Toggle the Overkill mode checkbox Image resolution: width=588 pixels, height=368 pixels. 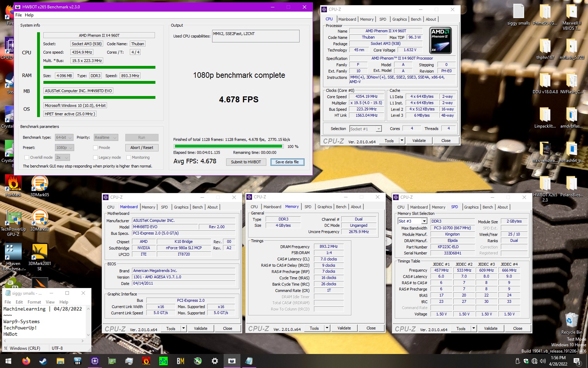click(x=27, y=157)
